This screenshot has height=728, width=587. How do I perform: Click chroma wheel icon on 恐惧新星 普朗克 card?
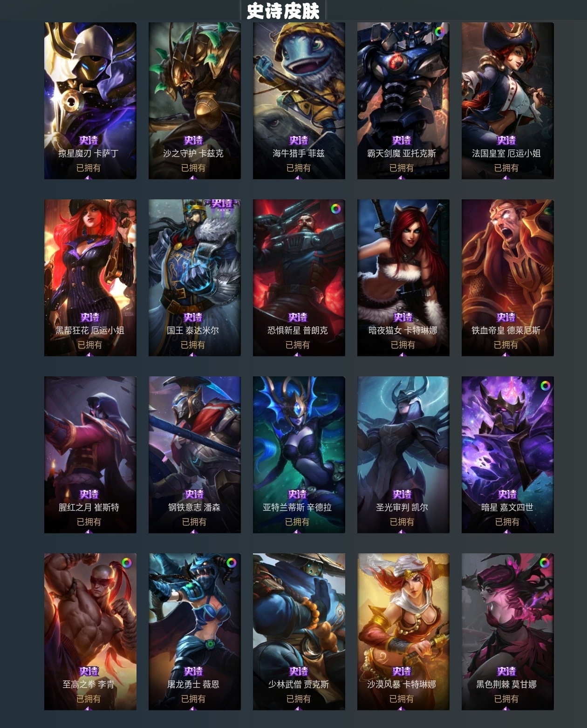pos(335,209)
